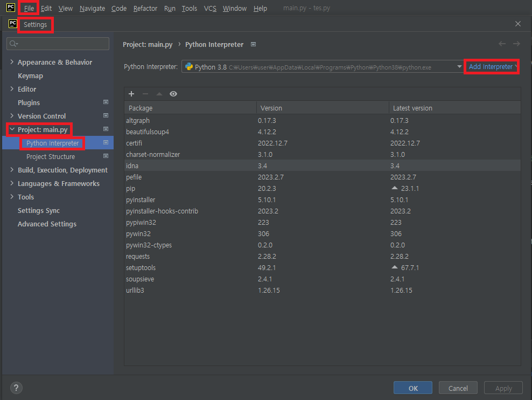Click the settings search field

[x=58, y=44]
